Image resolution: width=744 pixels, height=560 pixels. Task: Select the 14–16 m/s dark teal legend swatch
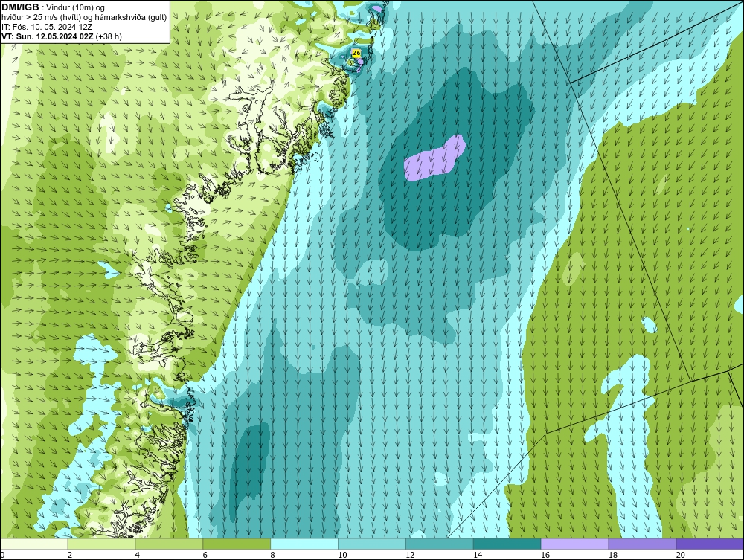(507, 544)
